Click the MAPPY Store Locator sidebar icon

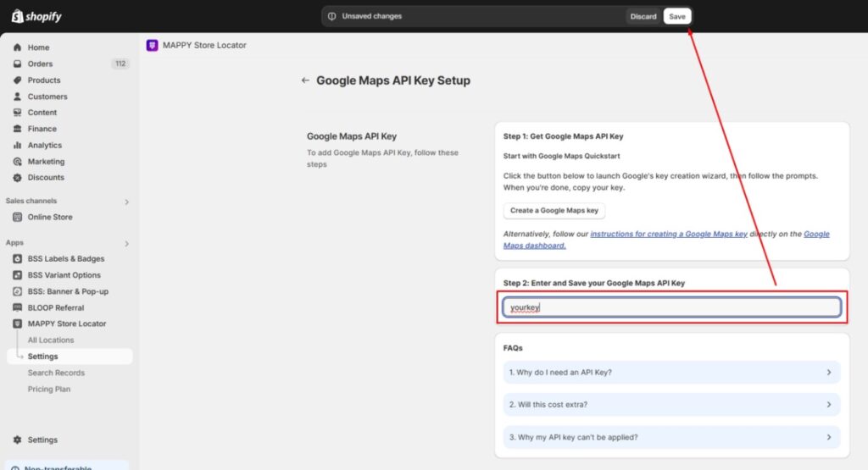(17, 323)
